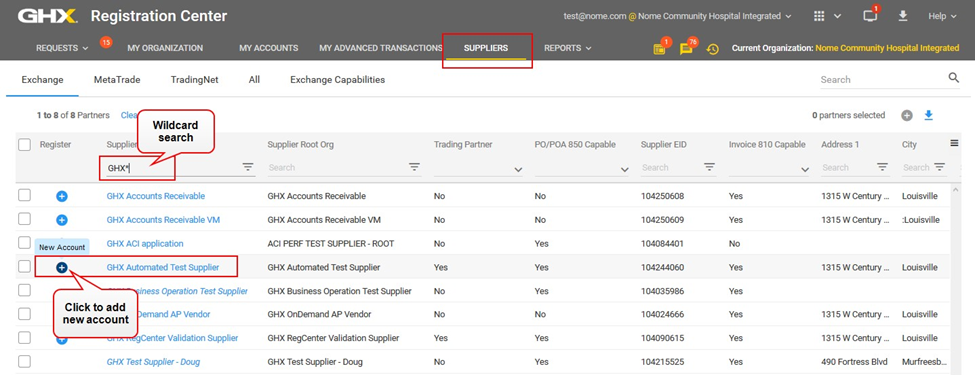Open Address 1 filter icon
This screenshot has height=375, width=975.
(882, 167)
